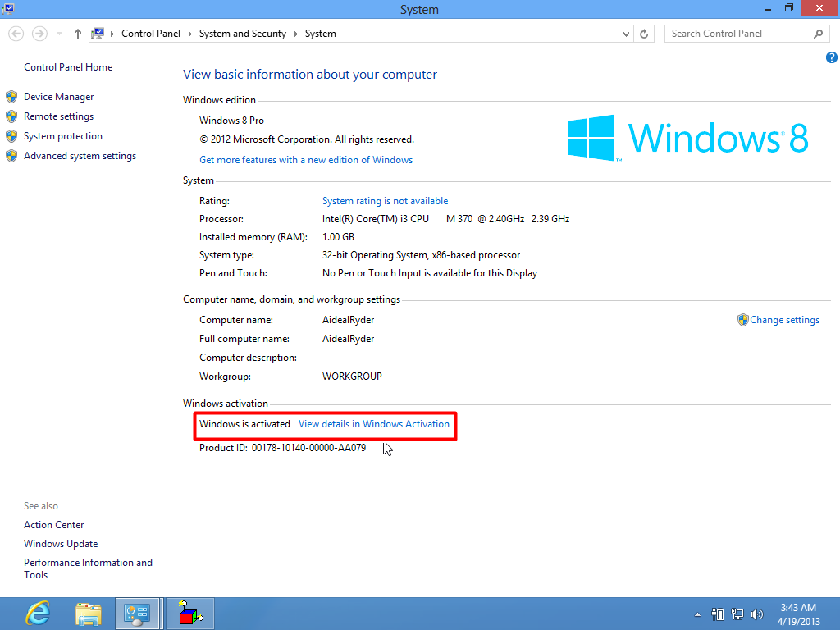Screen dimensions: 840x630
Task: Open the volume speaker tray icon
Action: click(757, 614)
